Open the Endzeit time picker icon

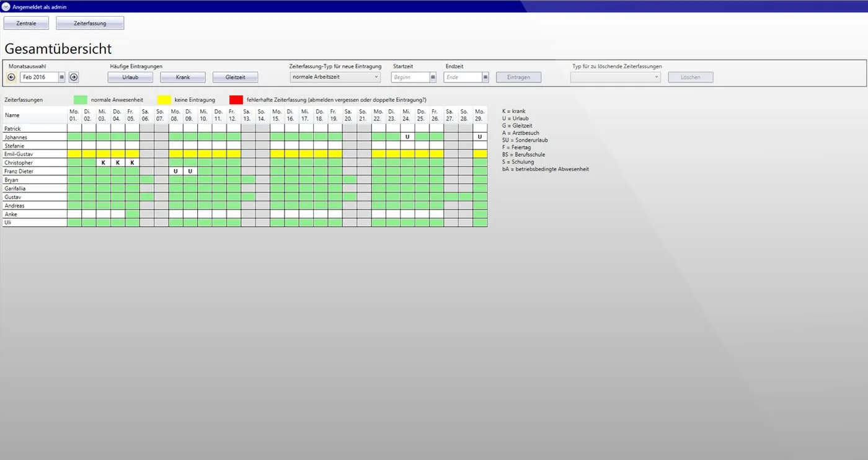pyautogui.click(x=485, y=77)
